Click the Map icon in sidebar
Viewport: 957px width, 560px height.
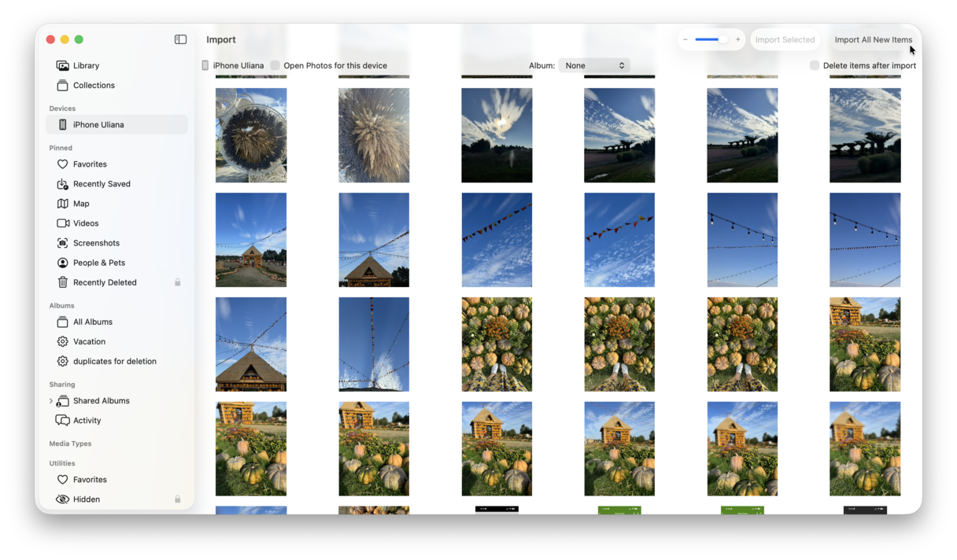pos(62,203)
